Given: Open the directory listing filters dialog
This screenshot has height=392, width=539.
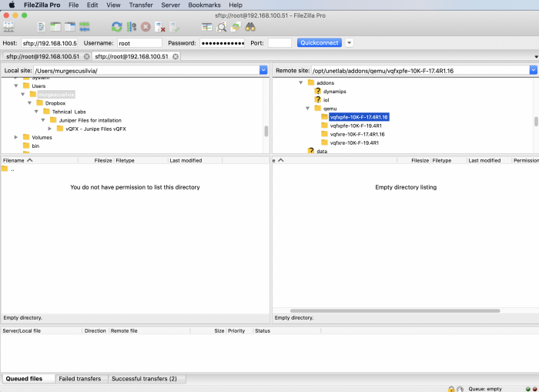Looking at the screenshot, I should click(x=207, y=27).
